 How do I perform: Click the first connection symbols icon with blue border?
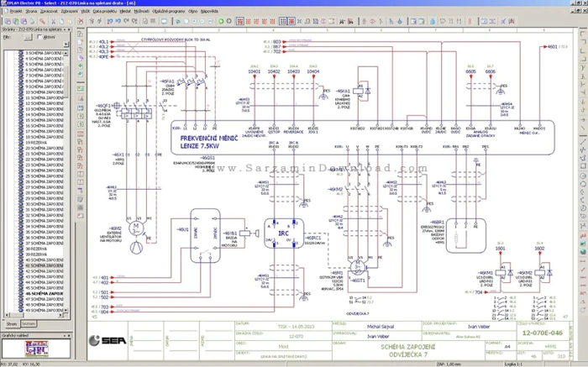(240, 21)
